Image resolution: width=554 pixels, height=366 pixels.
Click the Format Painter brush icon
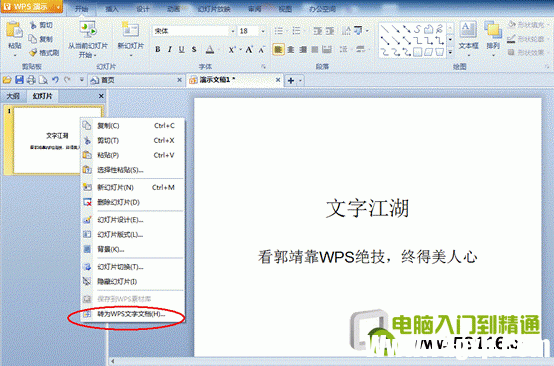click(x=33, y=53)
